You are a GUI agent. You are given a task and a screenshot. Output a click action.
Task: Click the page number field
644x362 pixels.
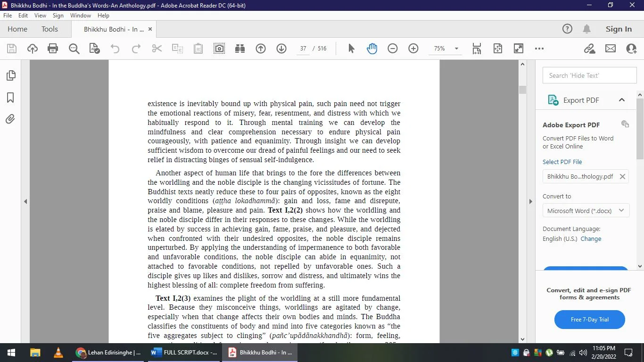pyautogui.click(x=303, y=49)
